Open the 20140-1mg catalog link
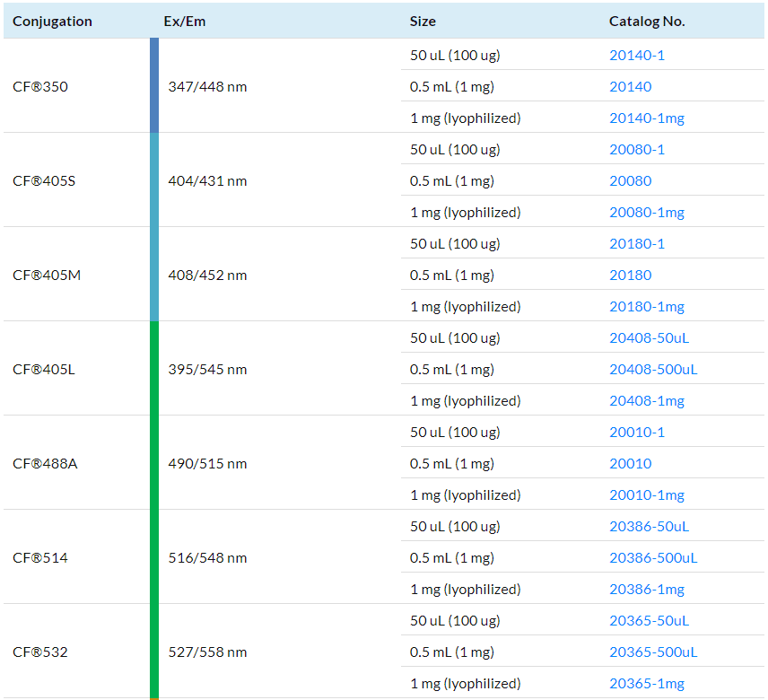 [647, 118]
